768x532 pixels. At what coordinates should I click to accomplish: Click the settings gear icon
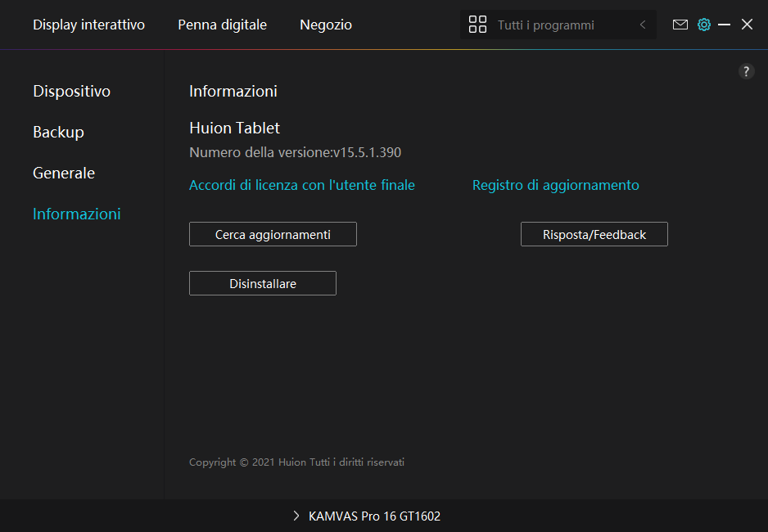click(703, 25)
